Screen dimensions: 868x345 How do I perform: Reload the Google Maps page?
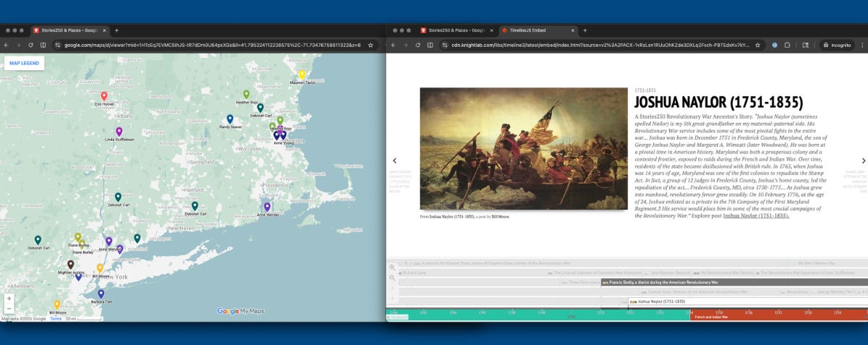30,45
